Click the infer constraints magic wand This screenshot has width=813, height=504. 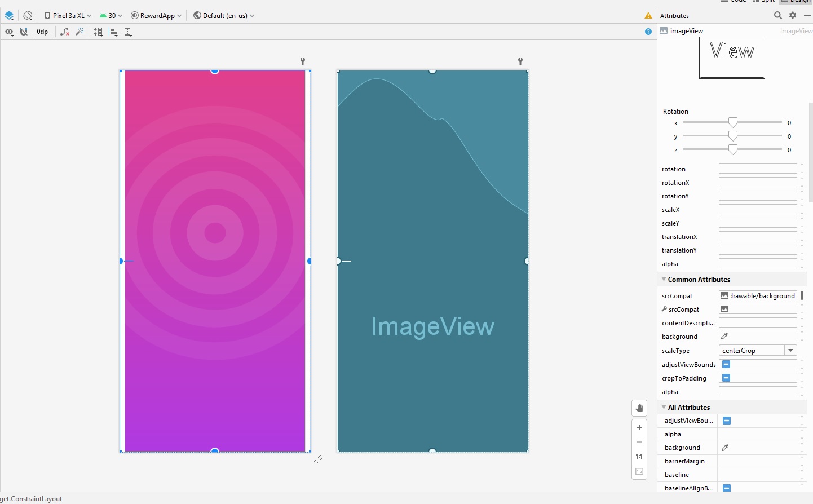[79, 32]
